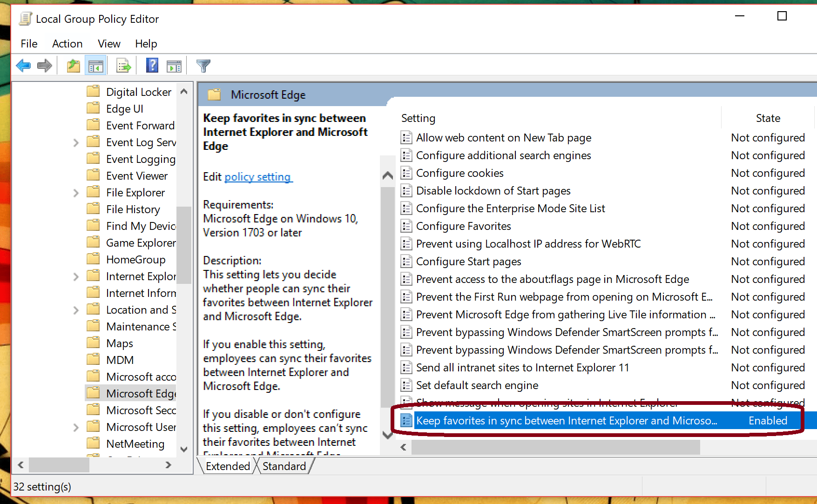This screenshot has width=817, height=504.
Task: Click the Send all intranet sites policy icon
Action: [406, 368]
